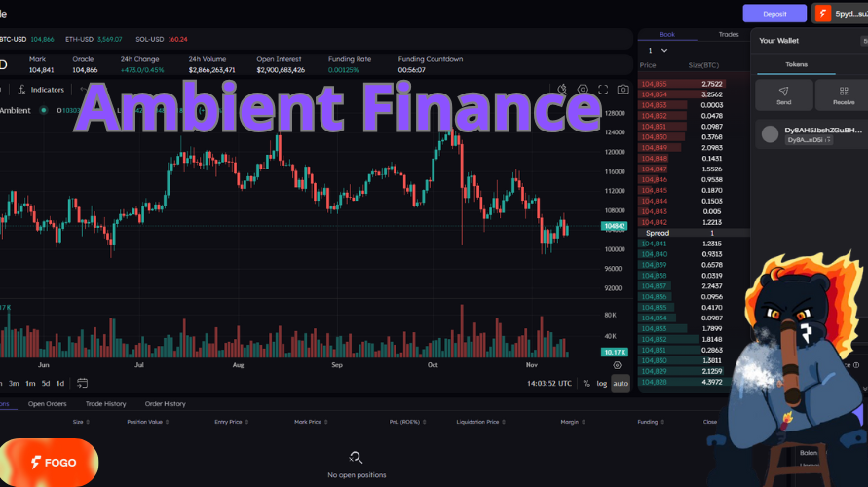Viewport: 868px width, 487px height.
Task: Click the 24h Volume value $2,866,263,471
Action: (x=212, y=70)
